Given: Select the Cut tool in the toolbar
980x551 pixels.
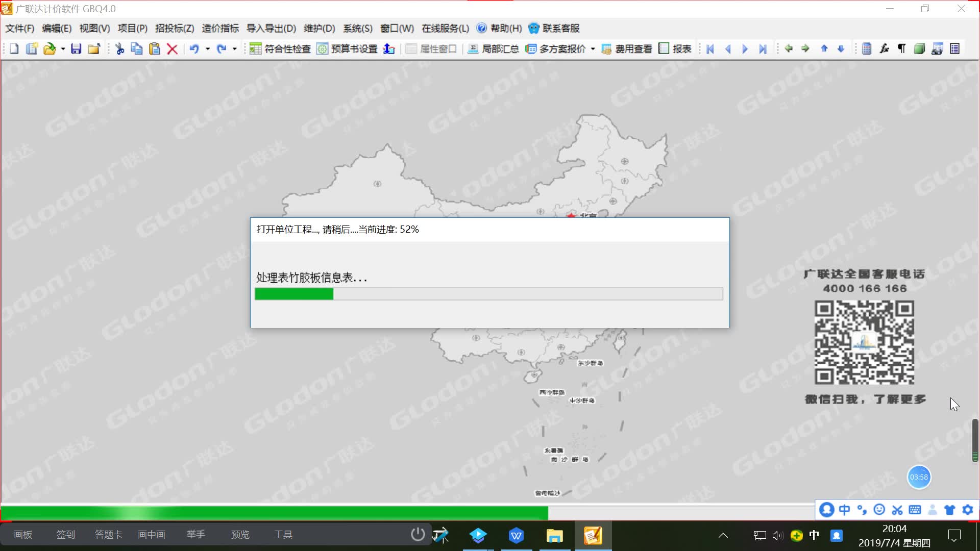Looking at the screenshot, I should (120, 48).
